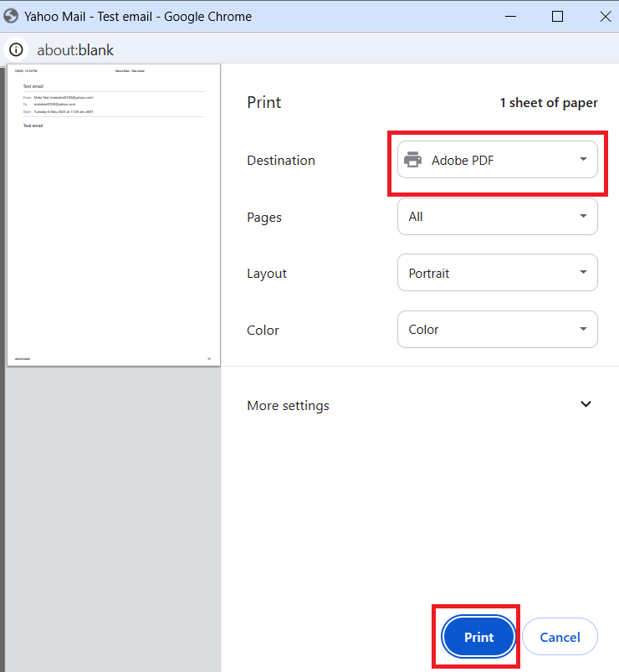Click the about:blank address text
The image size is (619, 672).
click(x=75, y=50)
